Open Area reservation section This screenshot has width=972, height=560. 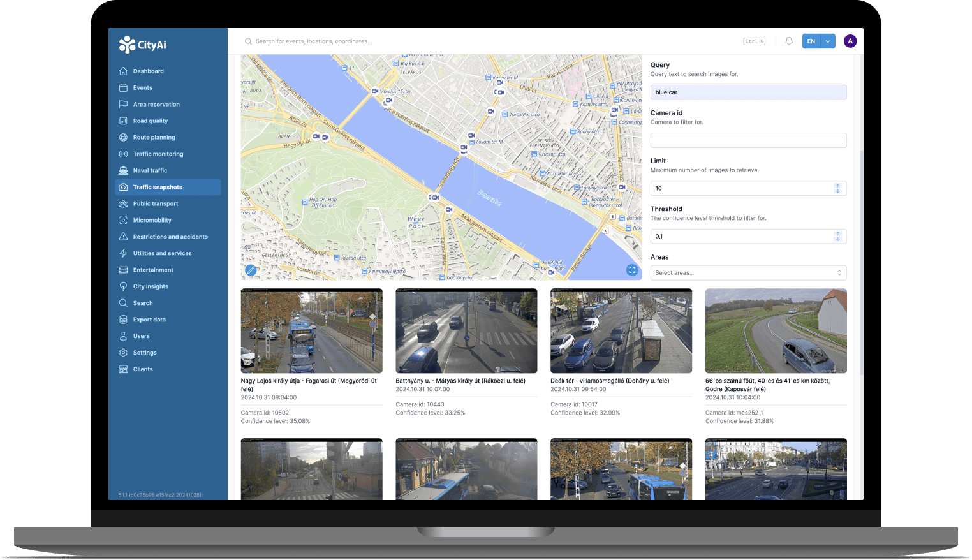click(168, 105)
